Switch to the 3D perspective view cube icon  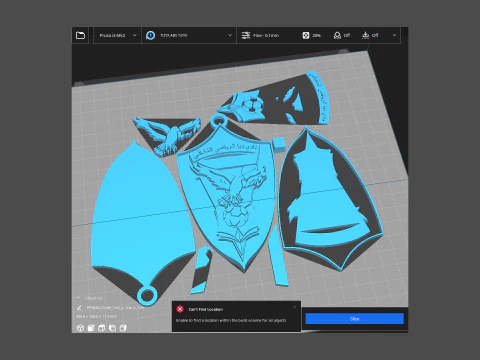[x=80, y=328]
